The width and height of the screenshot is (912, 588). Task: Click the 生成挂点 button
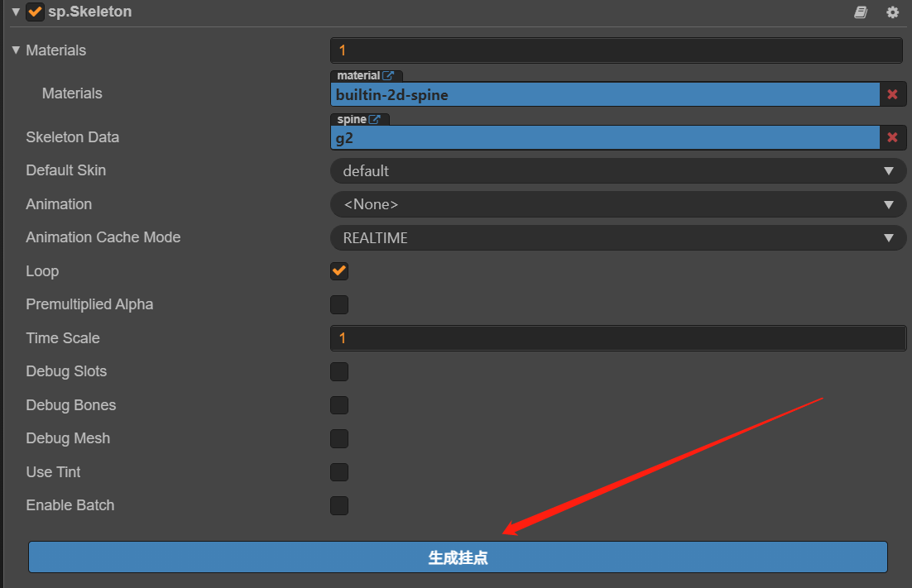pos(458,557)
